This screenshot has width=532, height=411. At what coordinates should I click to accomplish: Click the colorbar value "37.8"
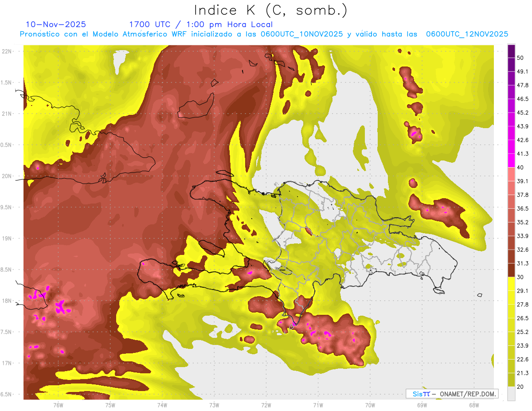coord(523,195)
